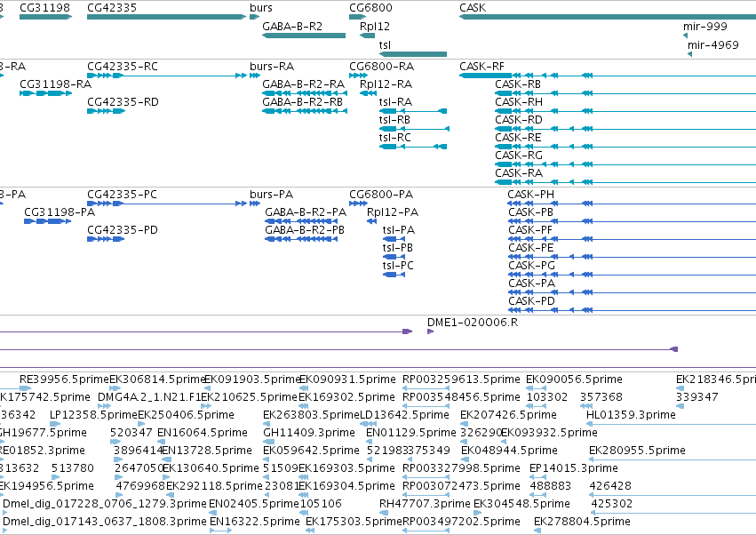Select transcript tsl-RC

(x=413, y=147)
